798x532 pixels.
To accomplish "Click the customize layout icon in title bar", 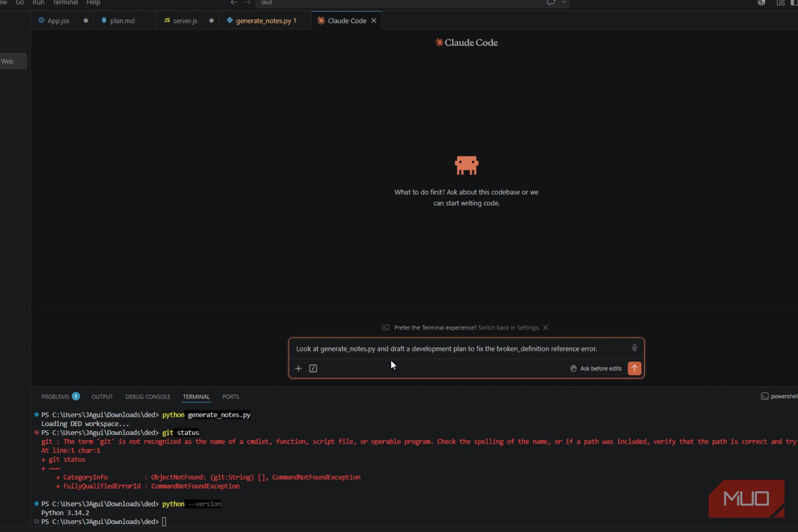I will point(781,3).
